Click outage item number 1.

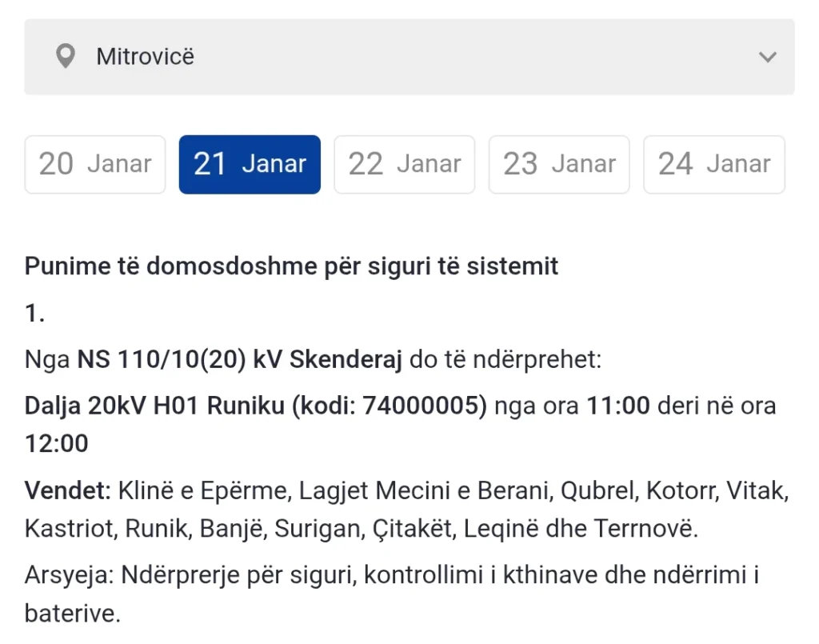click(x=34, y=314)
